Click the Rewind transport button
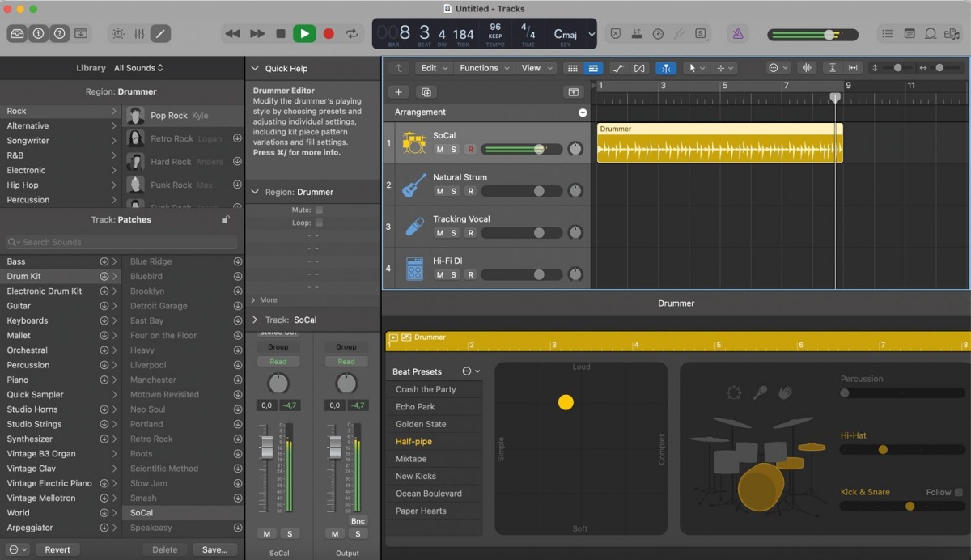 (232, 34)
